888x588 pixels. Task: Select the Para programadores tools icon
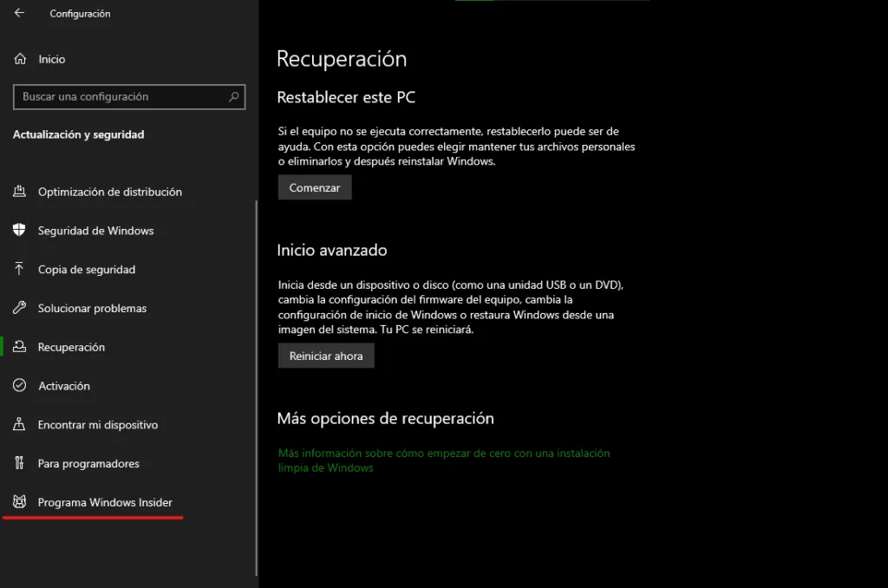pyautogui.click(x=19, y=463)
